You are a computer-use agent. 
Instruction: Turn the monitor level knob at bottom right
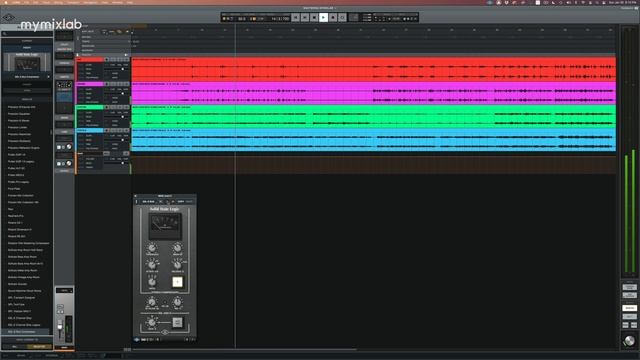tap(629, 340)
